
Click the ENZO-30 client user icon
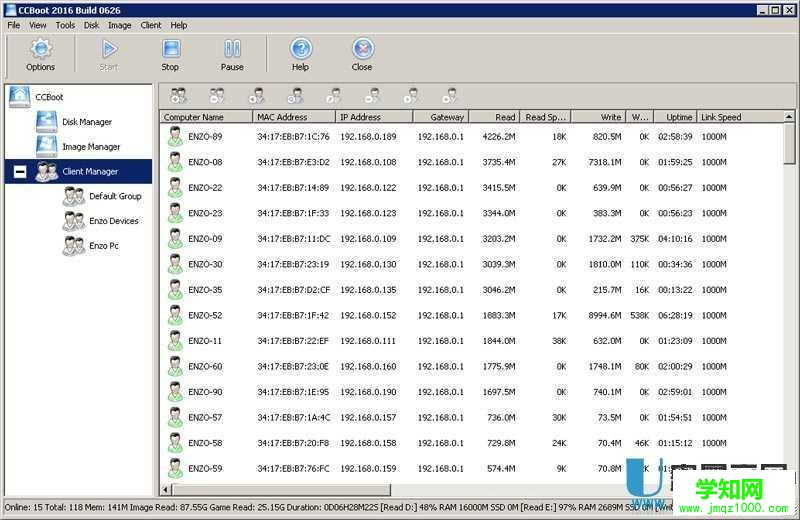[x=175, y=264]
